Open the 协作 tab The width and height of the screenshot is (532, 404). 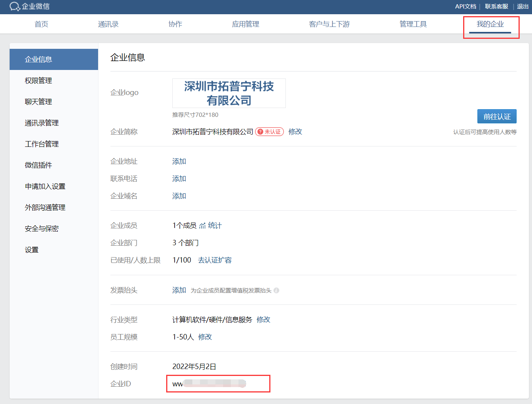(x=175, y=24)
